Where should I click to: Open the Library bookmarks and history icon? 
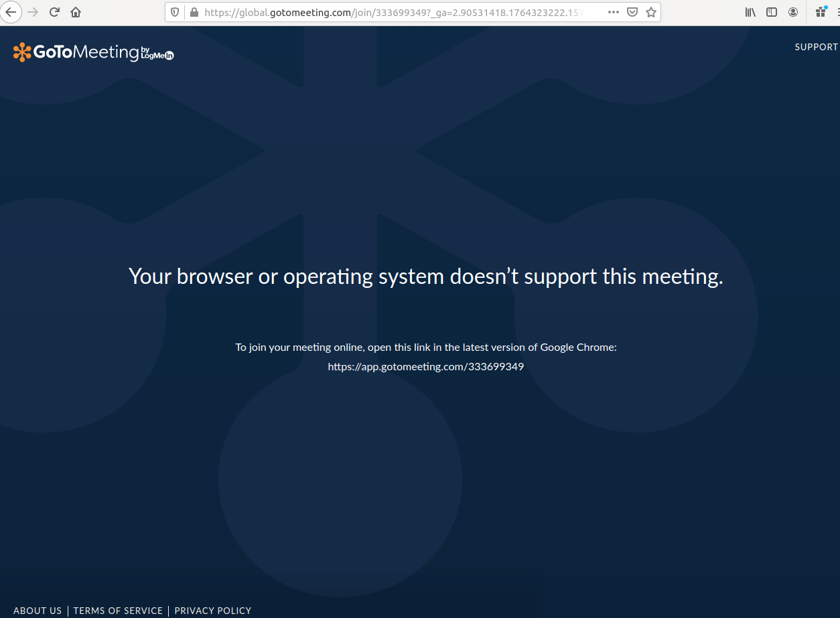tap(751, 12)
